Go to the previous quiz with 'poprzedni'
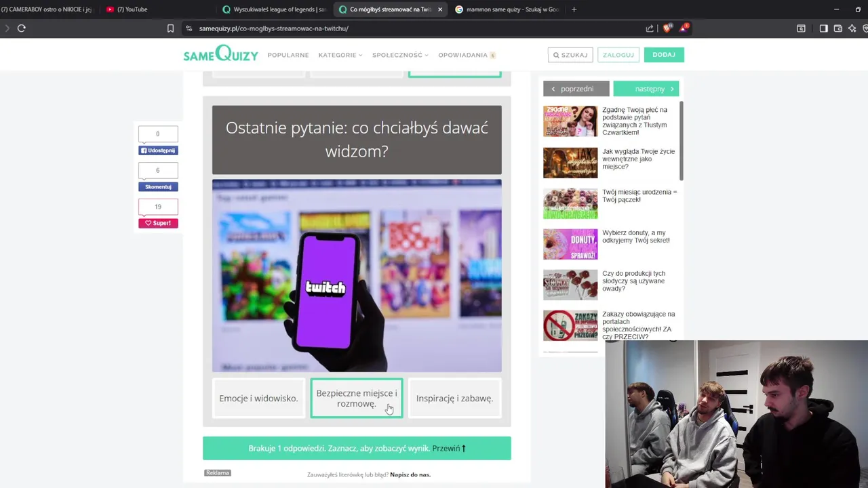 click(576, 89)
